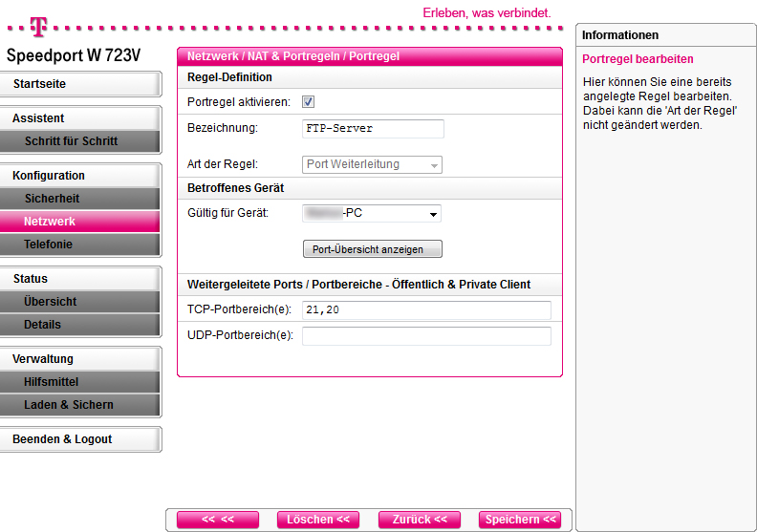
Task: Click the Portregel bearbeiten heading
Action: click(638, 59)
